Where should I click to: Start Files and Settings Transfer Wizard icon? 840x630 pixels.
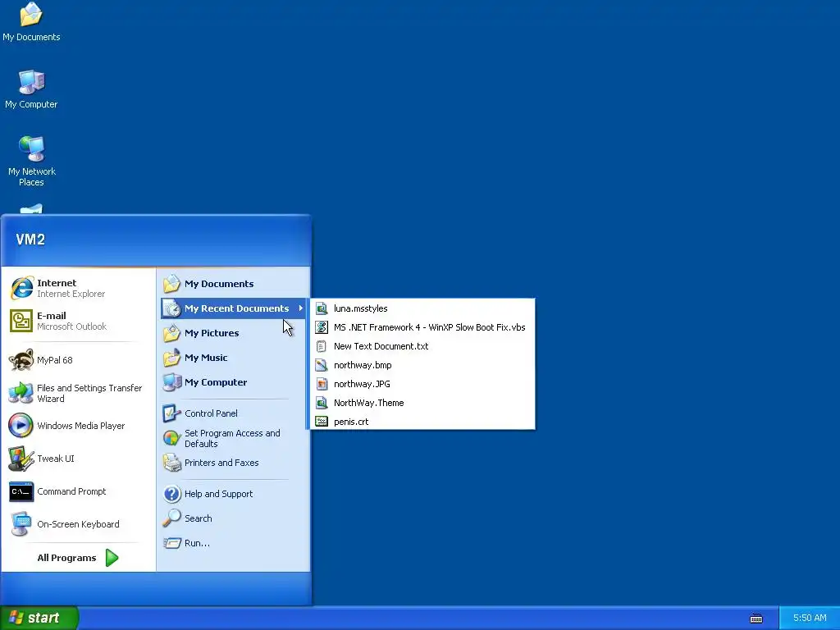[21, 393]
